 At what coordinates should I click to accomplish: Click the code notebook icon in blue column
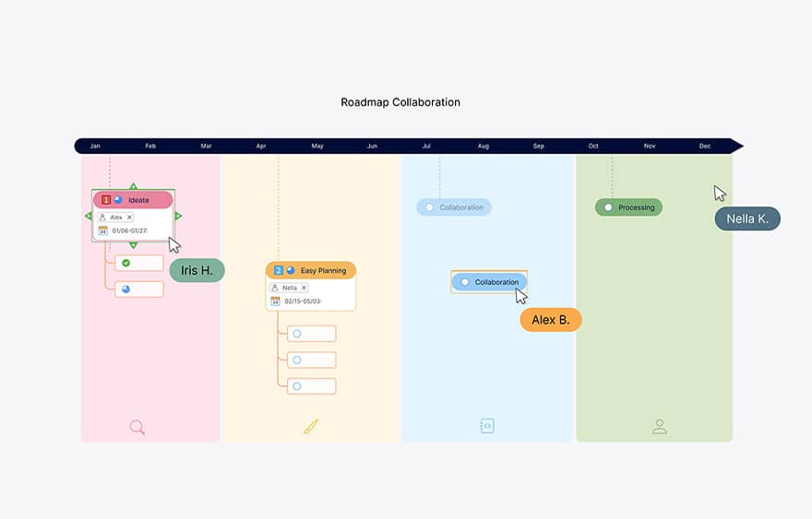click(x=487, y=426)
